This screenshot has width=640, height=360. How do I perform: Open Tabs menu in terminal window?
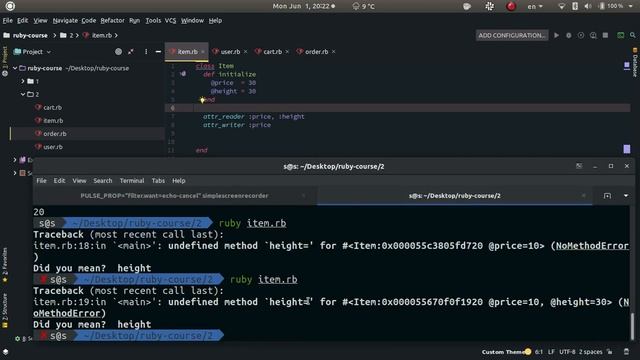click(158, 180)
